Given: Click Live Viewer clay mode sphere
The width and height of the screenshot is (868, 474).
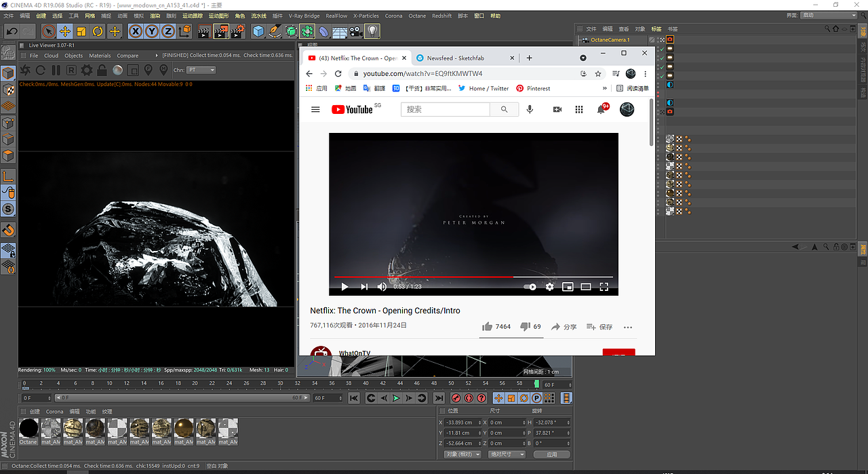Looking at the screenshot, I should [117, 70].
